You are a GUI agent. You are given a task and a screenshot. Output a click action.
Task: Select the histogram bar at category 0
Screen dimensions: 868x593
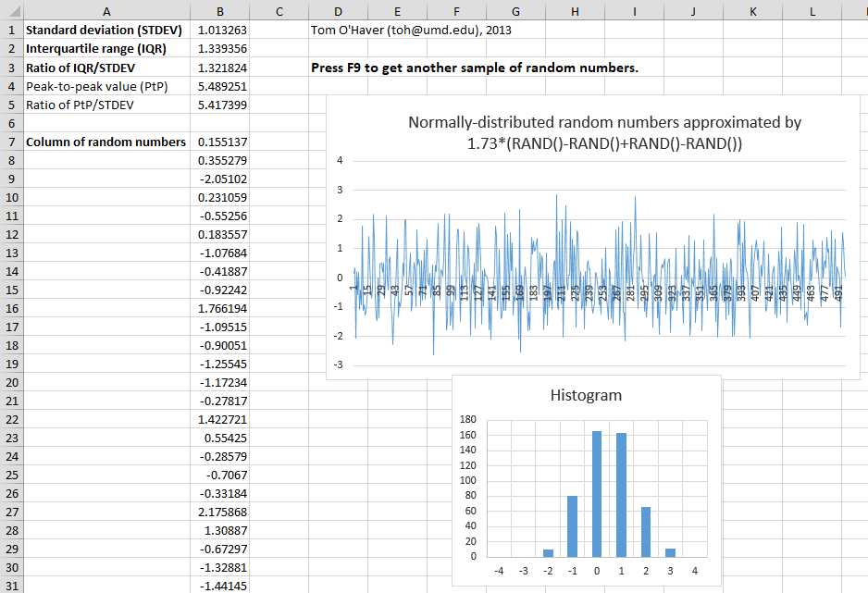pos(597,494)
